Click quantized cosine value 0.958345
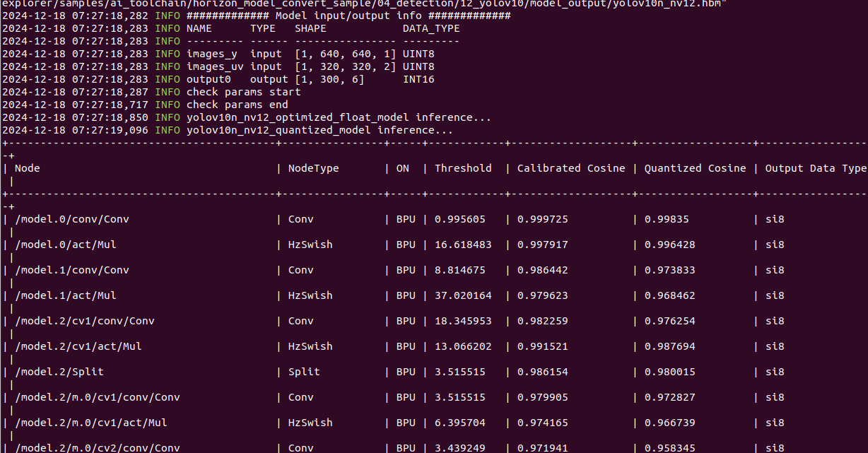The width and height of the screenshot is (868, 453). (x=669, y=448)
